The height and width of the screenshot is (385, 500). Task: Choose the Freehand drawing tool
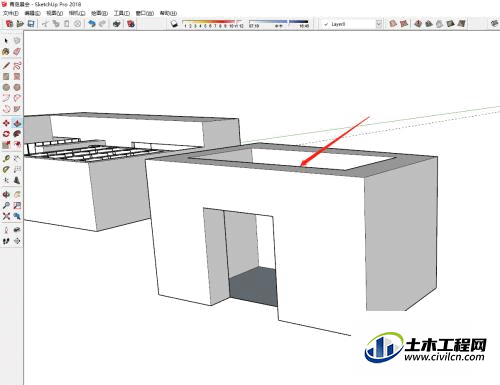[x=17, y=65]
